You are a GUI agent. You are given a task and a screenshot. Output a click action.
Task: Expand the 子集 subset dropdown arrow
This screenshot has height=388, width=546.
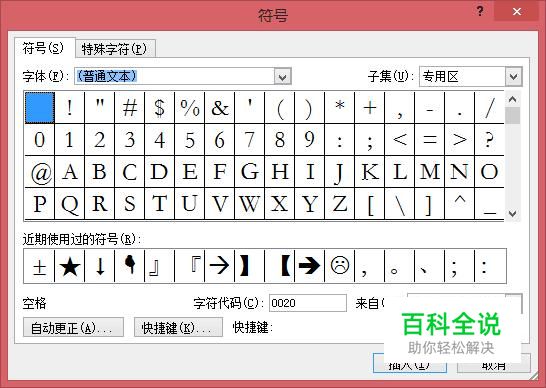[514, 76]
